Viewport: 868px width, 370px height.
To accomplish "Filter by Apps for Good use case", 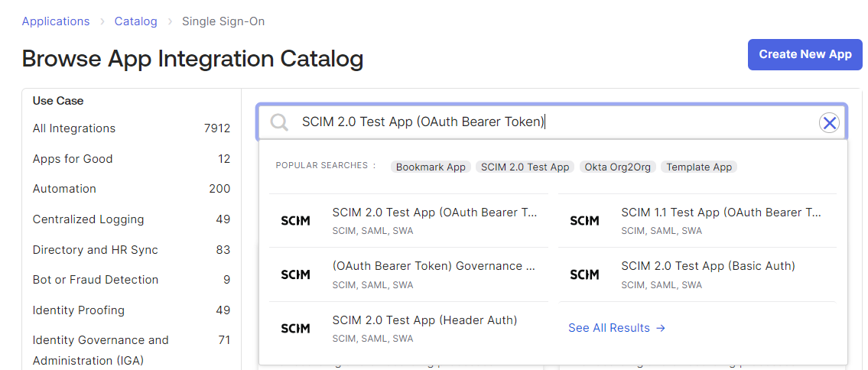I will click(x=132, y=159).
